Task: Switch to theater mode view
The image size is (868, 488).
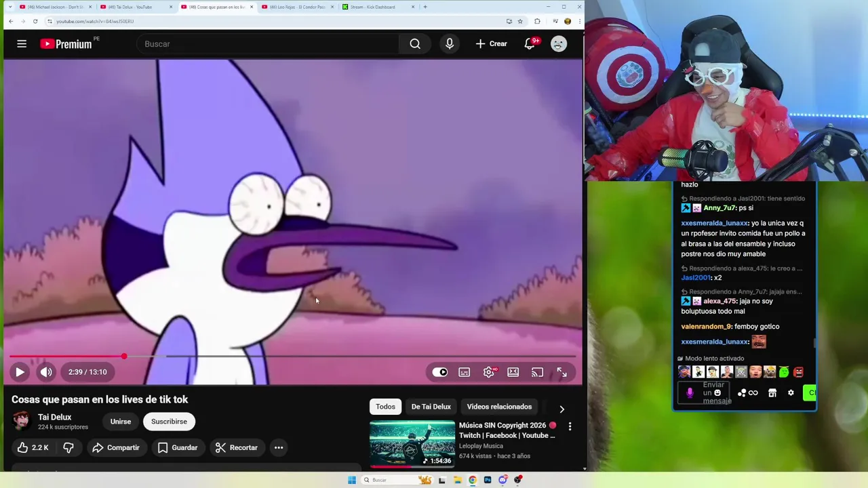Action: [513, 372]
